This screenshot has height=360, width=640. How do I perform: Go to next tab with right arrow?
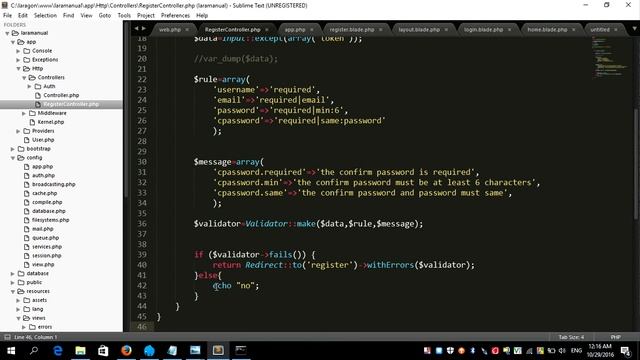click(x=143, y=29)
